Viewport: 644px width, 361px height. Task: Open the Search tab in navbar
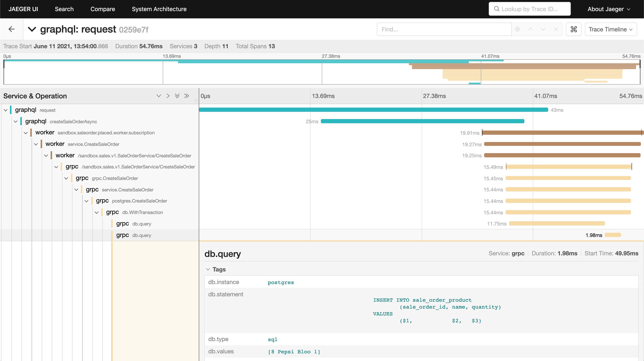(x=64, y=9)
